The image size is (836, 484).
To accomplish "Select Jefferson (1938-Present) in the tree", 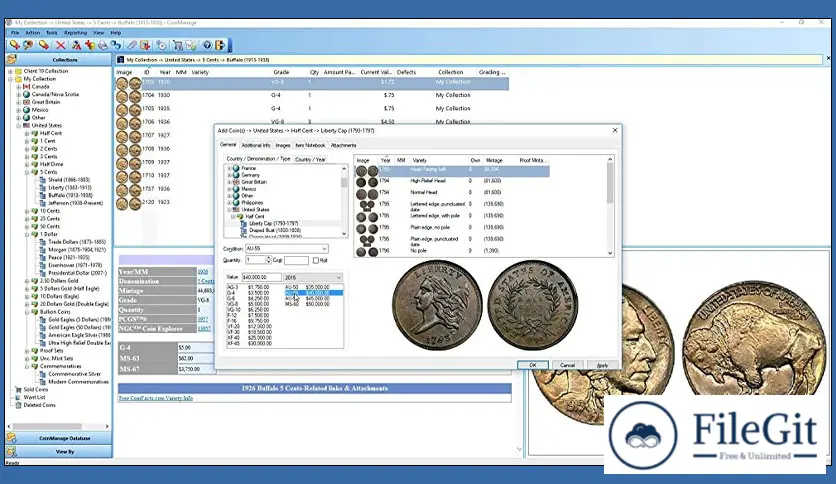I will pos(75,203).
